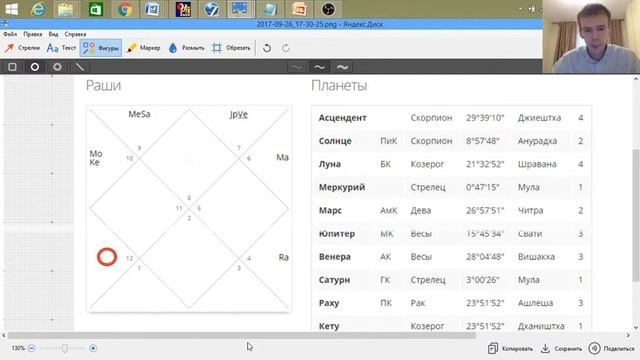Click the Ra label in chart

[283, 257]
